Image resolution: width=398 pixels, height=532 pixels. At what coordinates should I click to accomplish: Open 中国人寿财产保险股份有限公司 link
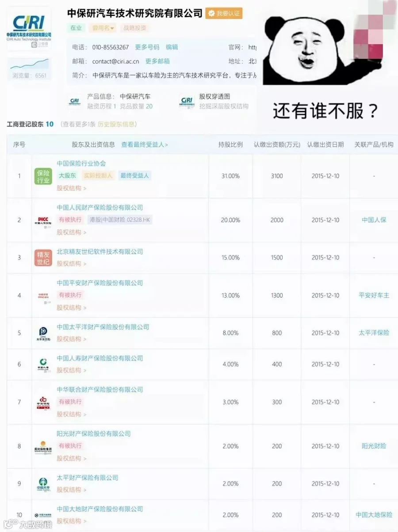tap(100, 358)
